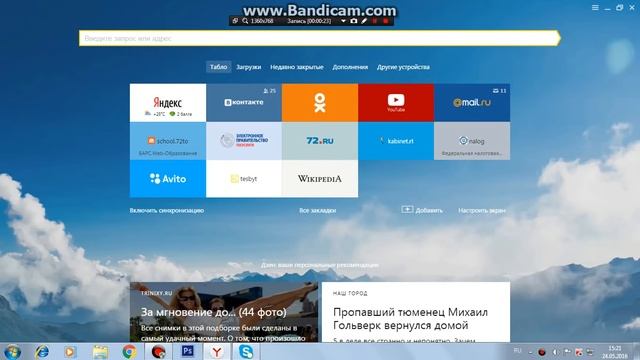This screenshot has width=640, height=360.
Task: Click the address and search field
Action: click(320, 38)
